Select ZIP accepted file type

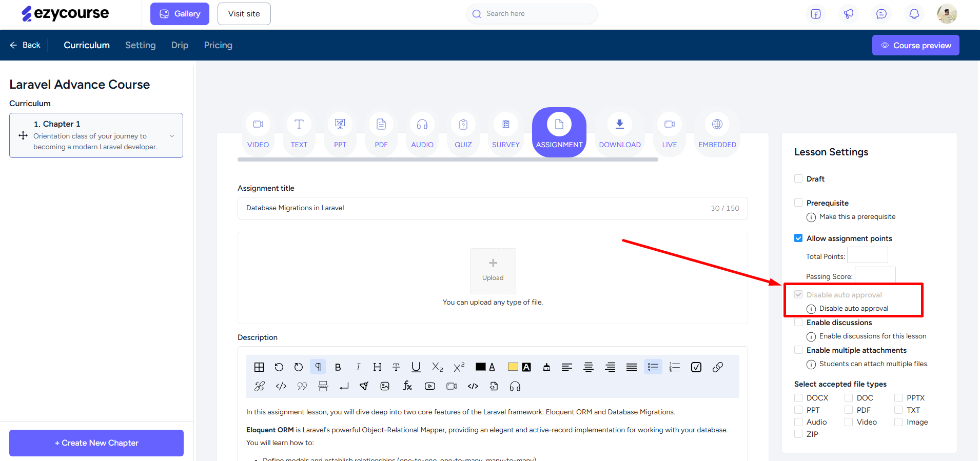[798, 434]
